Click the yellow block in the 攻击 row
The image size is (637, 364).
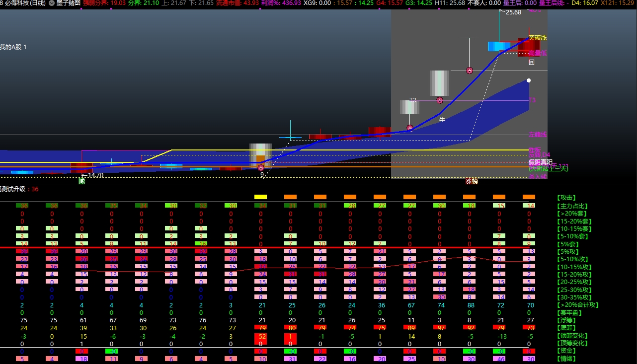(x=260, y=197)
